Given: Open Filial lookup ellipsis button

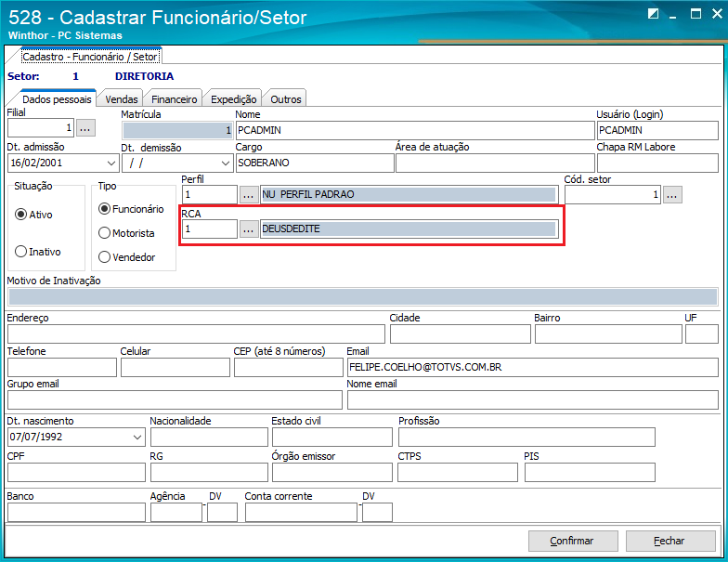Looking at the screenshot, I should pyautogui.click(x=85, y=128).
